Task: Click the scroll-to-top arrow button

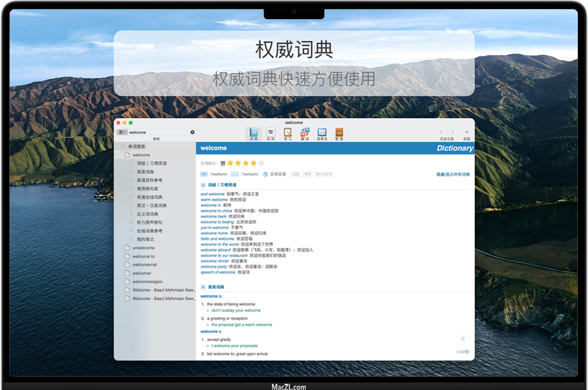Action: tap(462, 339)
